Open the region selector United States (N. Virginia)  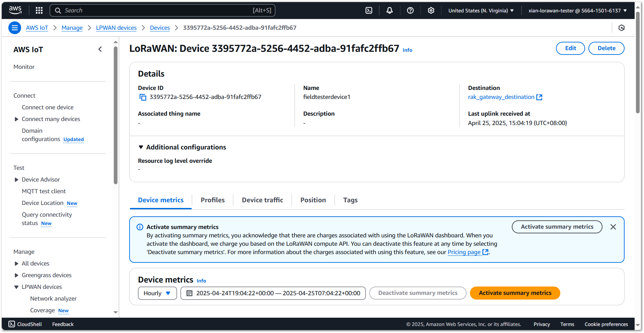point(481,10)
